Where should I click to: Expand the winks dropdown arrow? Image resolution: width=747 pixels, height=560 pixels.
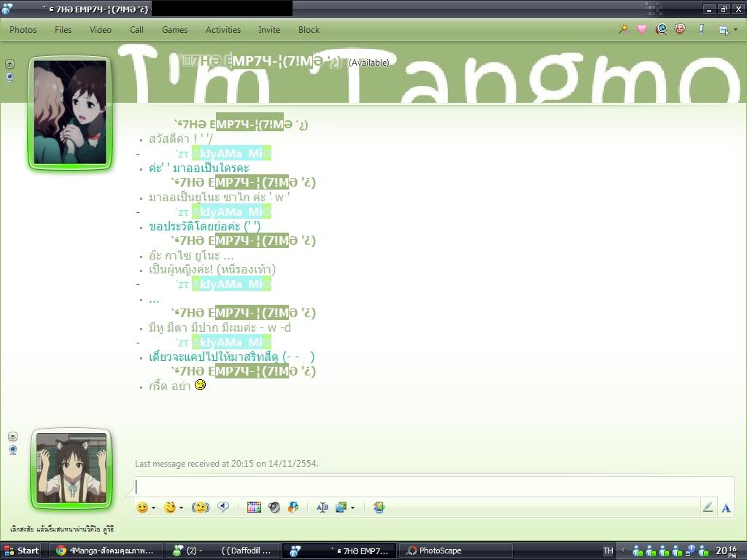point(181,508)
